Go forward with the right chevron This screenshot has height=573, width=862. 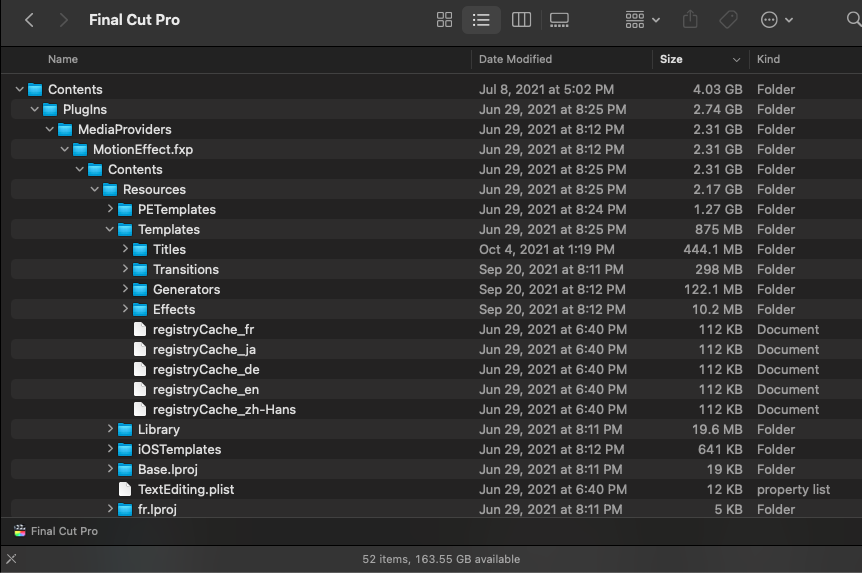pyautogui.click(x=63, y=20)
